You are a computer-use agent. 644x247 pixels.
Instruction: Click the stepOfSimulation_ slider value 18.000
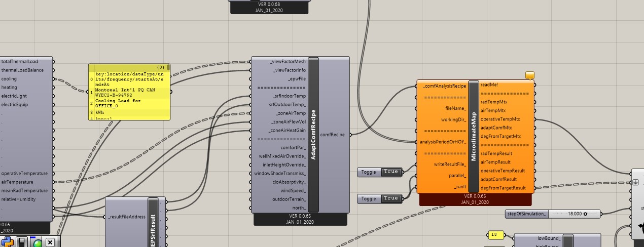click(x=575, y=214)
